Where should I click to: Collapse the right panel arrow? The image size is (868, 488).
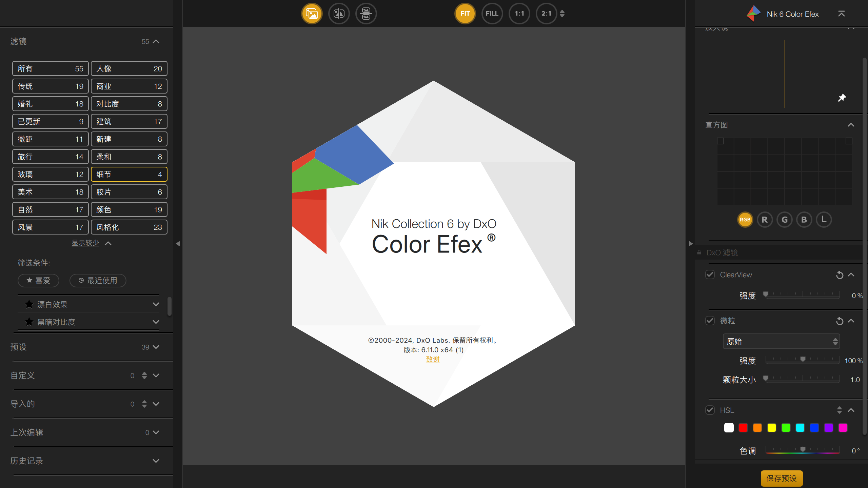pyautogui.click(x=691, y=244)
